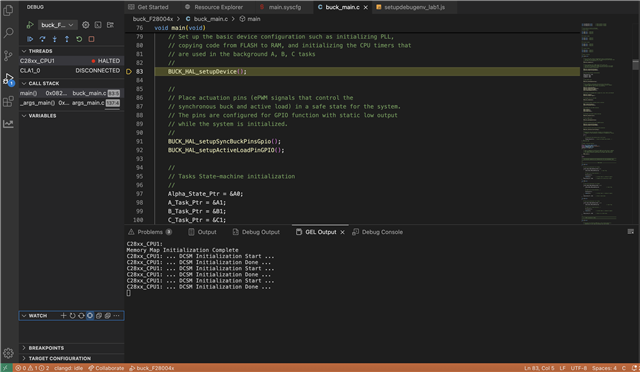
Task: Click the first stacked-squares icon in Watch header
Action: [99, 315]
